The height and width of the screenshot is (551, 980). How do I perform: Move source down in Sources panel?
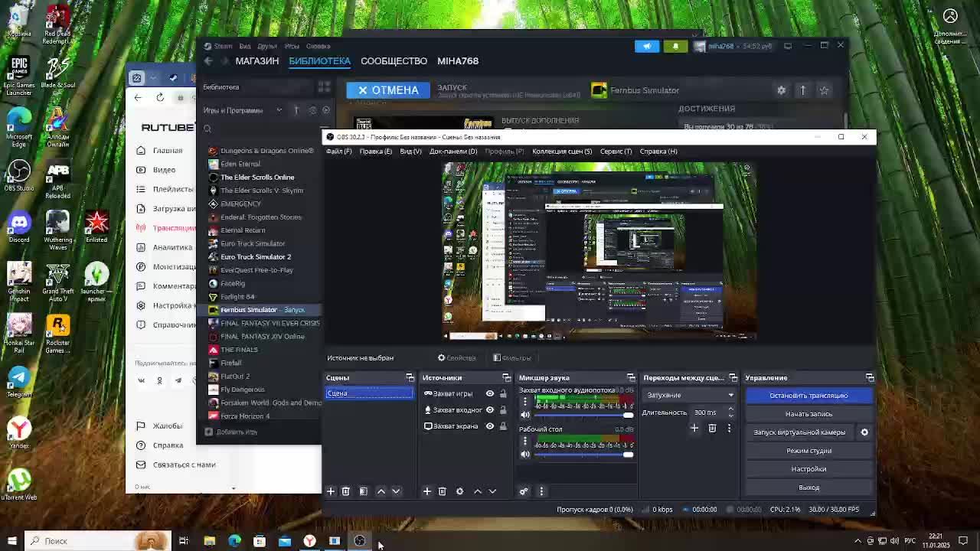click(492, 491)
